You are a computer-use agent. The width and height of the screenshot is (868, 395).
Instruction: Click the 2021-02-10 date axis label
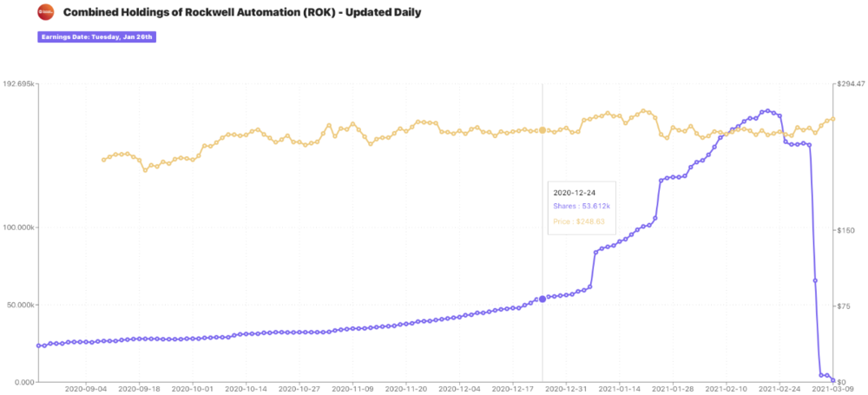727,390
